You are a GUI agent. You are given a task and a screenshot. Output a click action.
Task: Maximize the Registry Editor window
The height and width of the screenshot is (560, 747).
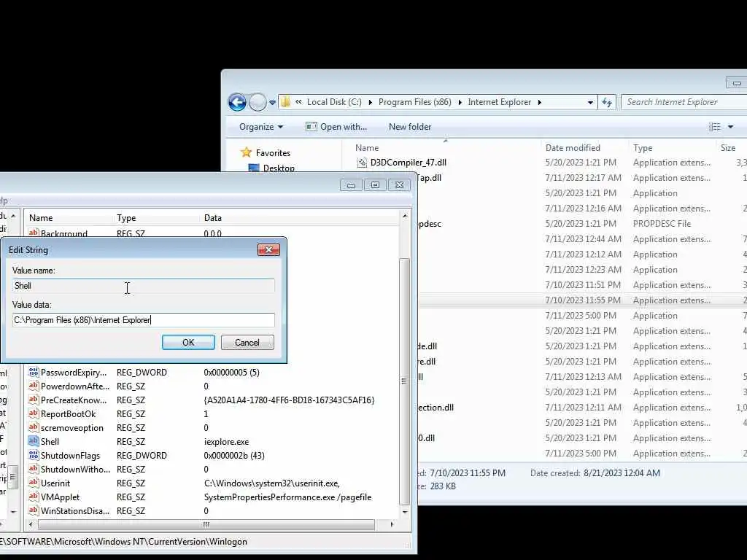[376, 184]
